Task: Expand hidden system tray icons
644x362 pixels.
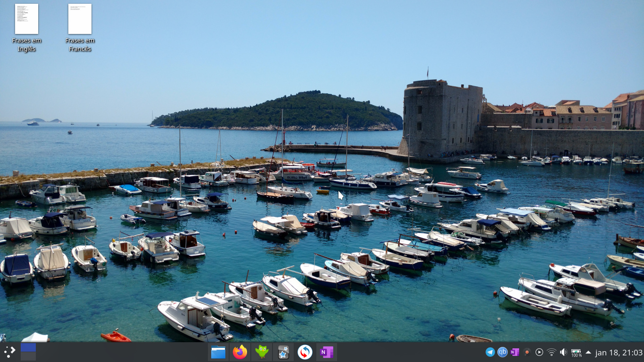Action: 588,352
